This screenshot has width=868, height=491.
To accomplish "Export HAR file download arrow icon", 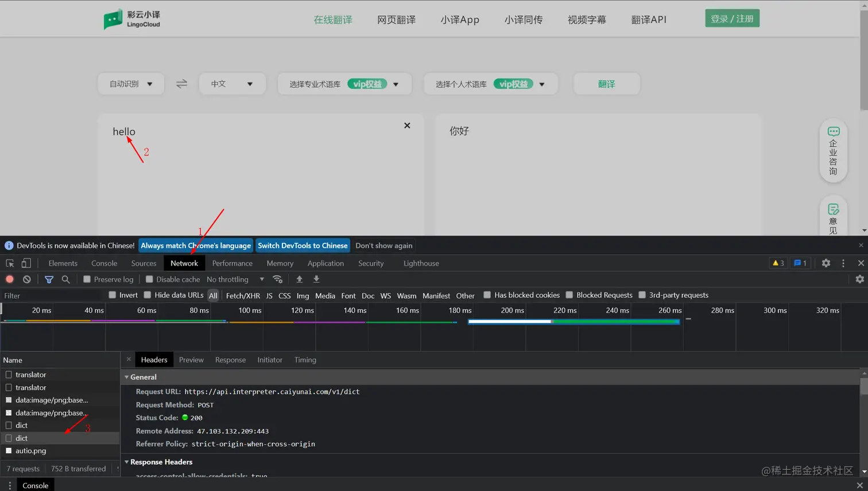I will point(316,279).
